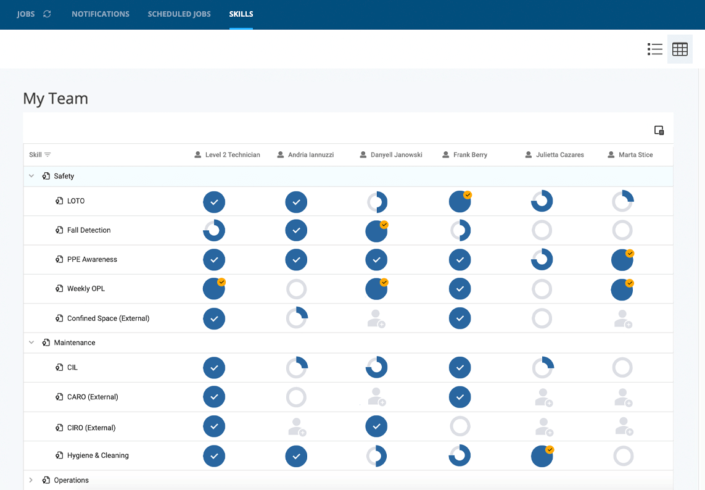The image size is (705, 490).
Task: Click the Skill column filter icon
Action: (47, 154)
